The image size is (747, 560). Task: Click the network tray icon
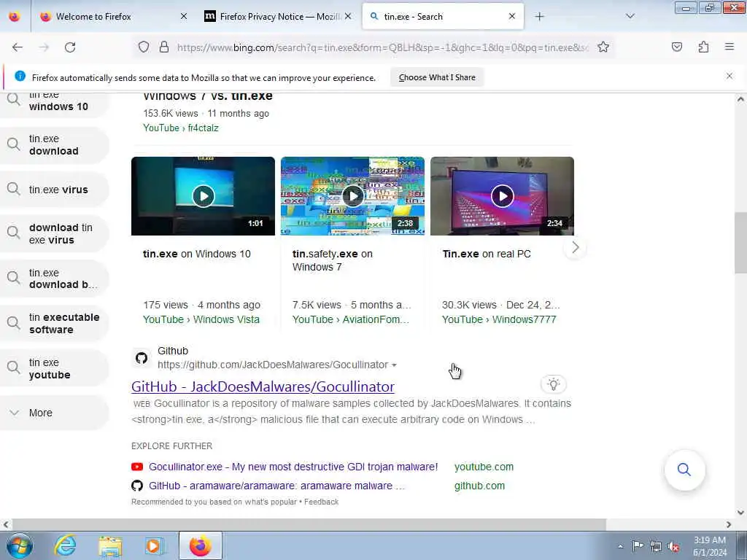pyautogui.click(x=656, y=547)
